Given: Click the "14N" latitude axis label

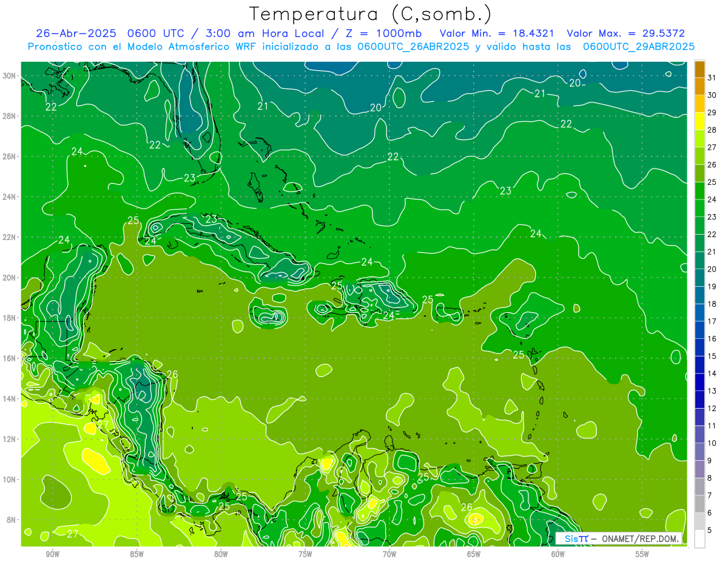Looking at the screenshot, I should [x=9, y=399].
